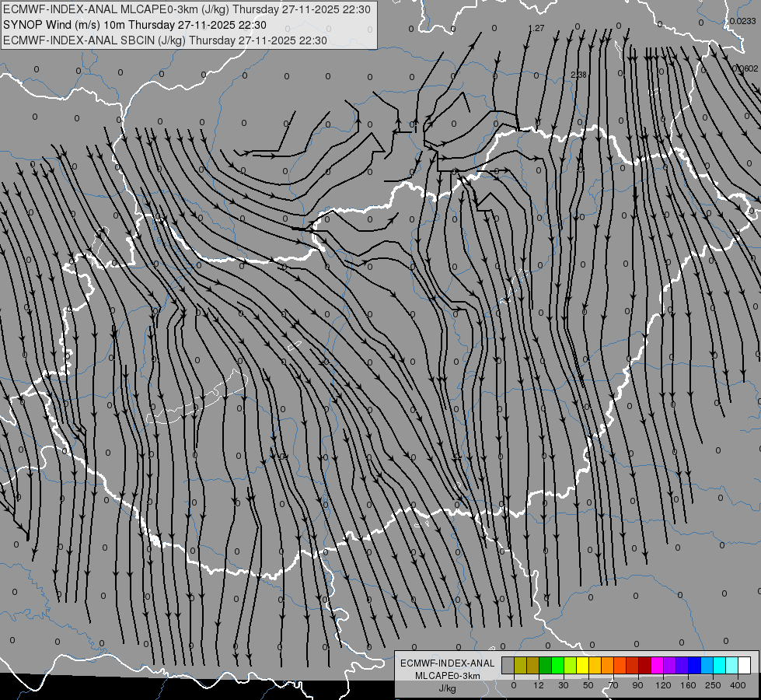The height and width of the screenshot is (700, 761).
Task: Click the '1.27' grid value on map
Action: (x=536, y=28)
